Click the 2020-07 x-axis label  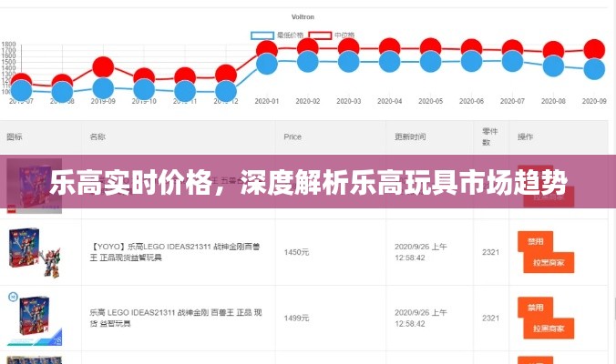pos(512,101)
